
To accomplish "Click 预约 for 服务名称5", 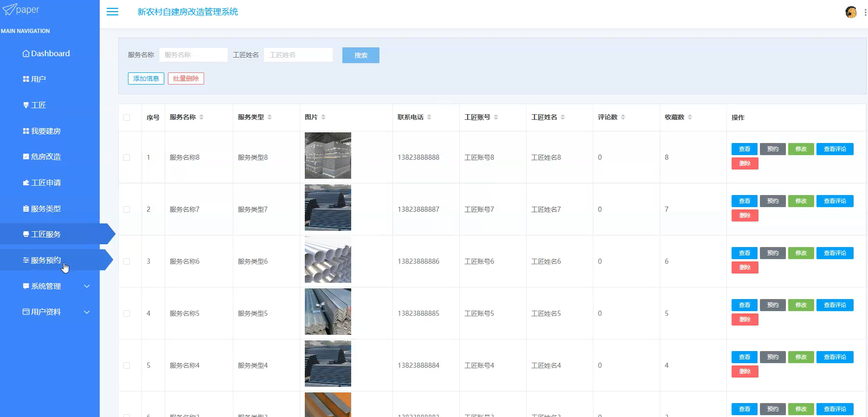I will click(773, 305).
